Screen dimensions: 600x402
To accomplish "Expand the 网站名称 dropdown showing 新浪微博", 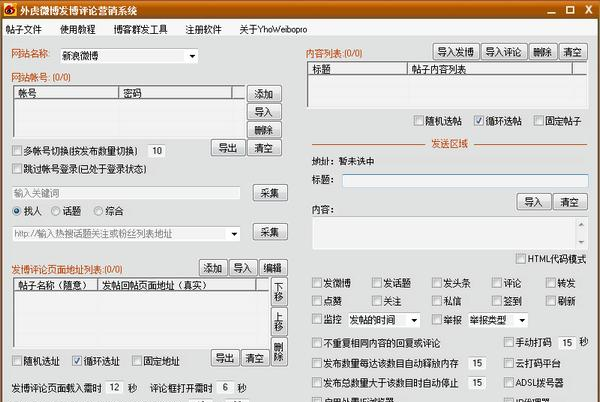I will (x=233, y=54).
